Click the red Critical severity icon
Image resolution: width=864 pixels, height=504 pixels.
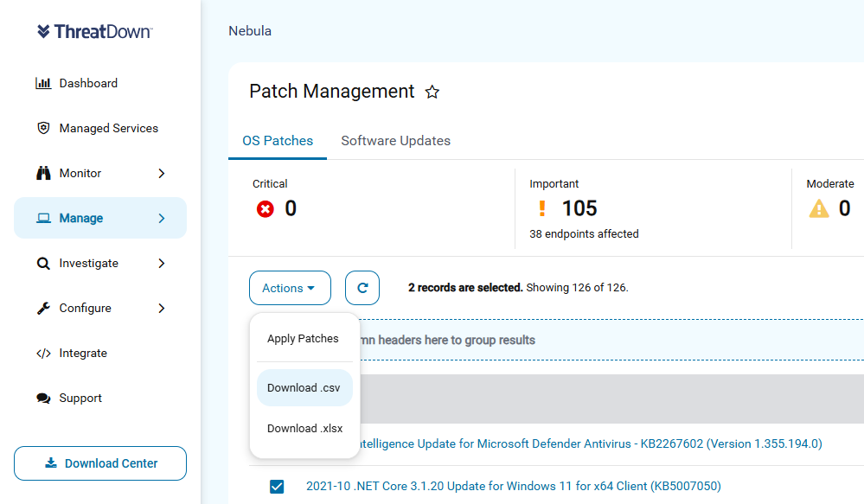(x=265, y=208)
